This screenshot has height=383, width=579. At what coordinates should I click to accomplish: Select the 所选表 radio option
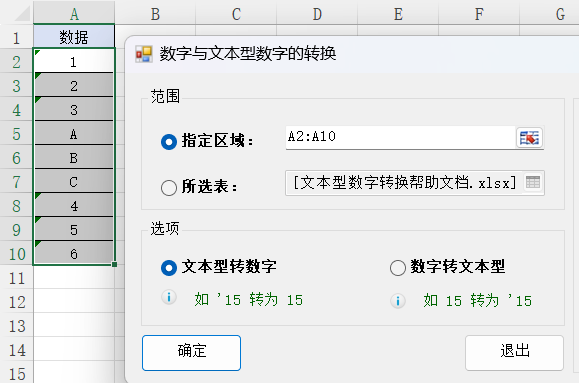pos(169,188)
